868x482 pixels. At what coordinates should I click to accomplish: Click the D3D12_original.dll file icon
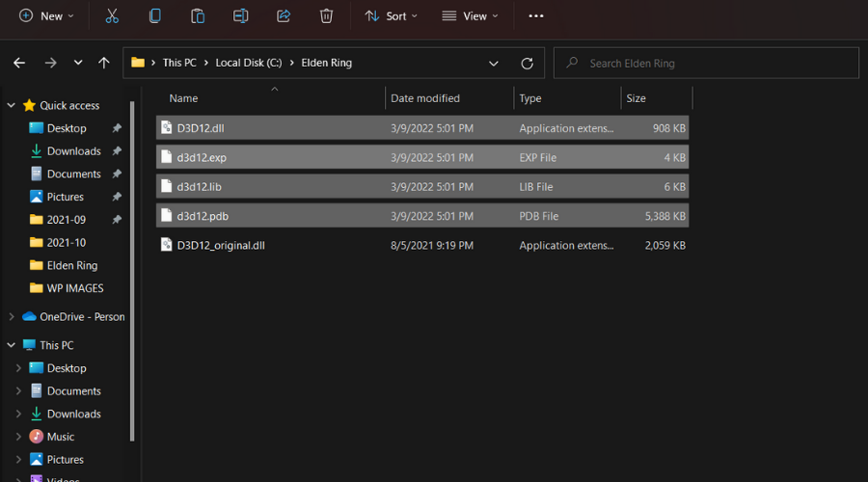(166, 245)
